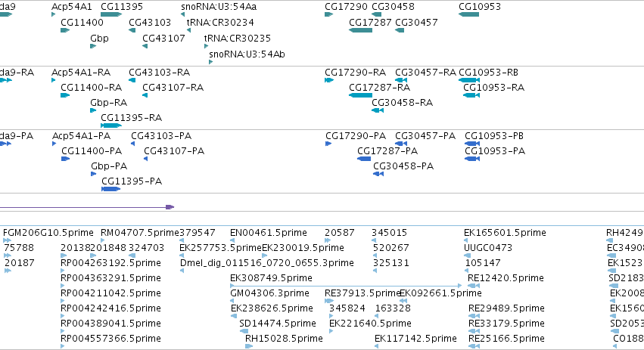The image size is (644, 350).
Task: Click snoRNA:U3:54Aa feature label
Action: 219,7
